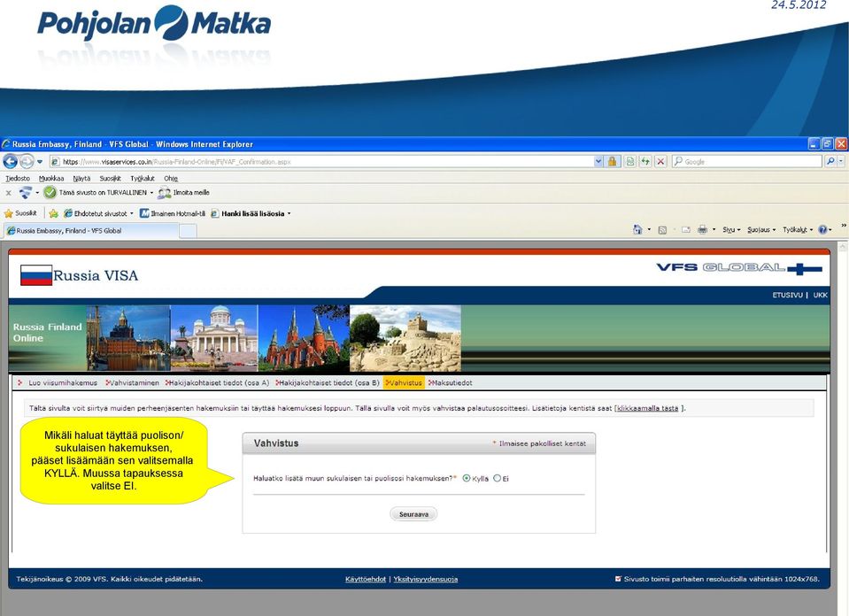849x616 pixels.
Task: Minimize the Internet Explorer window
Action: pos(814,144)
